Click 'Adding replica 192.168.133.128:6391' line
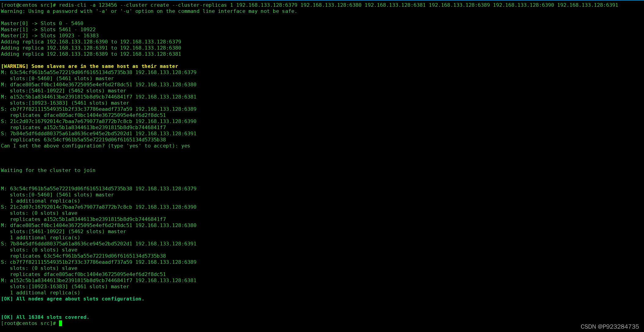Screen dimensions: 644x332 pos(91,48)
